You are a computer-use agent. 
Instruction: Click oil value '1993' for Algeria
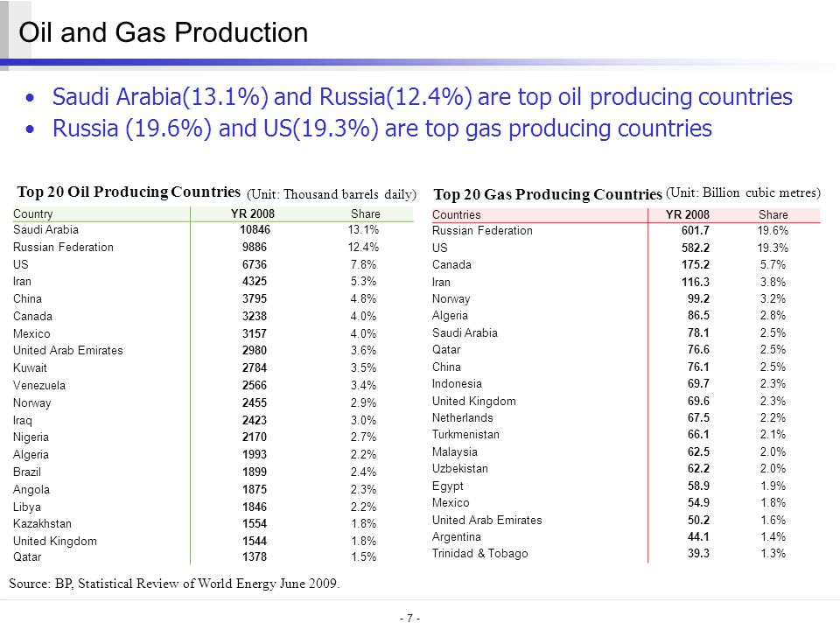(x=255, y=454)
